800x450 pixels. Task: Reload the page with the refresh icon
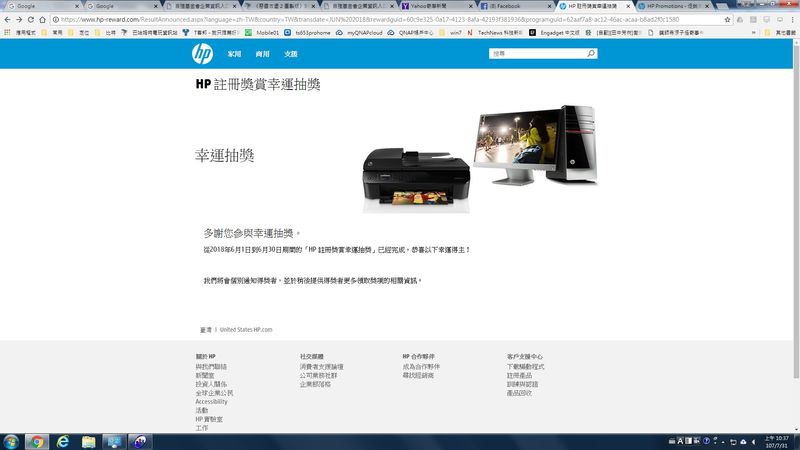pos(31,19)
